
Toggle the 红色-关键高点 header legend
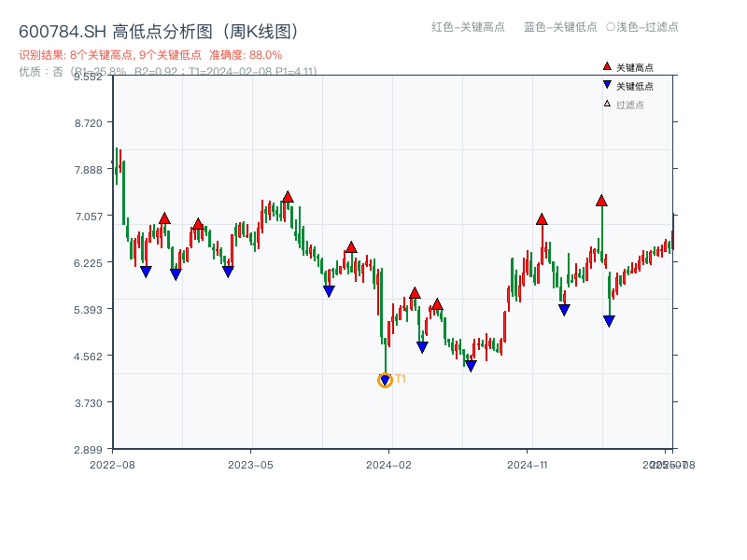click(x=468, y=27)
